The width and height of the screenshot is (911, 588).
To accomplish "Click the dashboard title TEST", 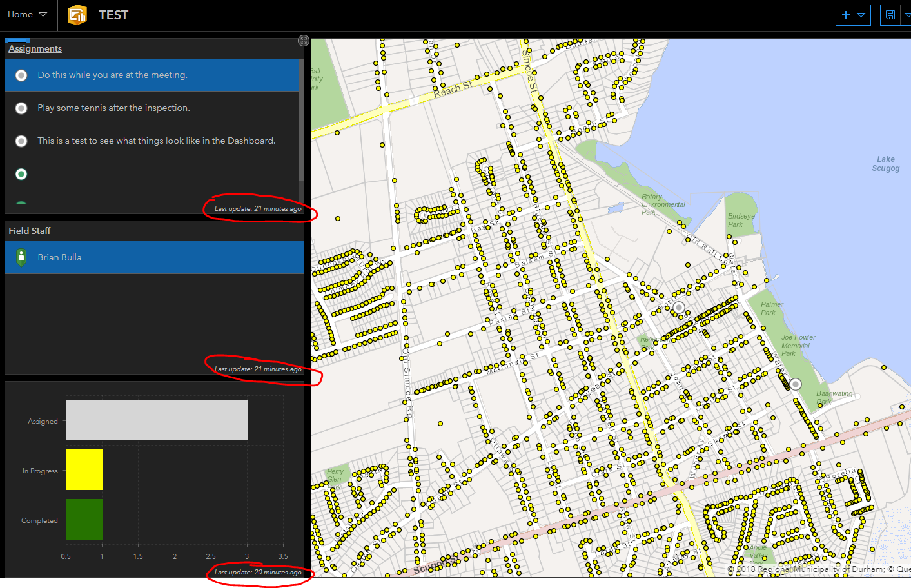I will tap(113, 15).
